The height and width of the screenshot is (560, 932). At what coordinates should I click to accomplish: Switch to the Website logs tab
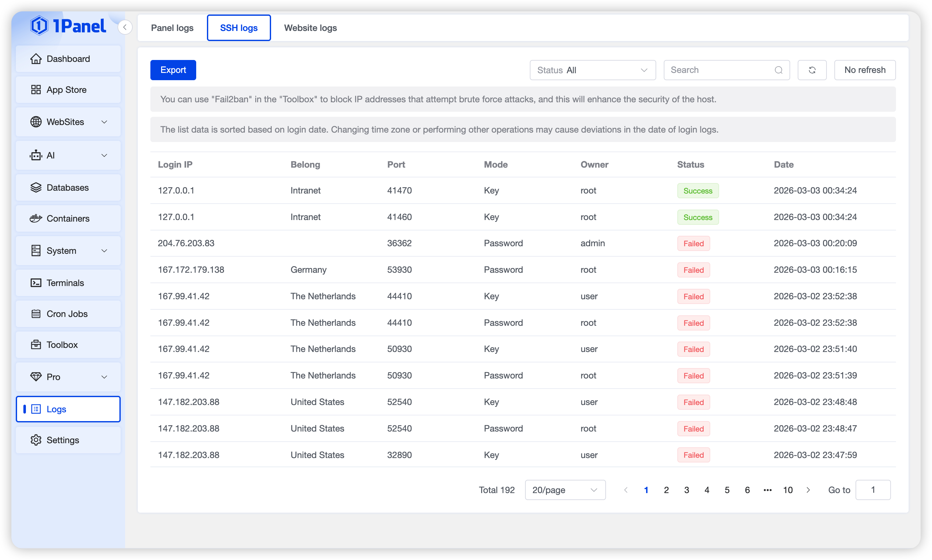click(310, 28)
